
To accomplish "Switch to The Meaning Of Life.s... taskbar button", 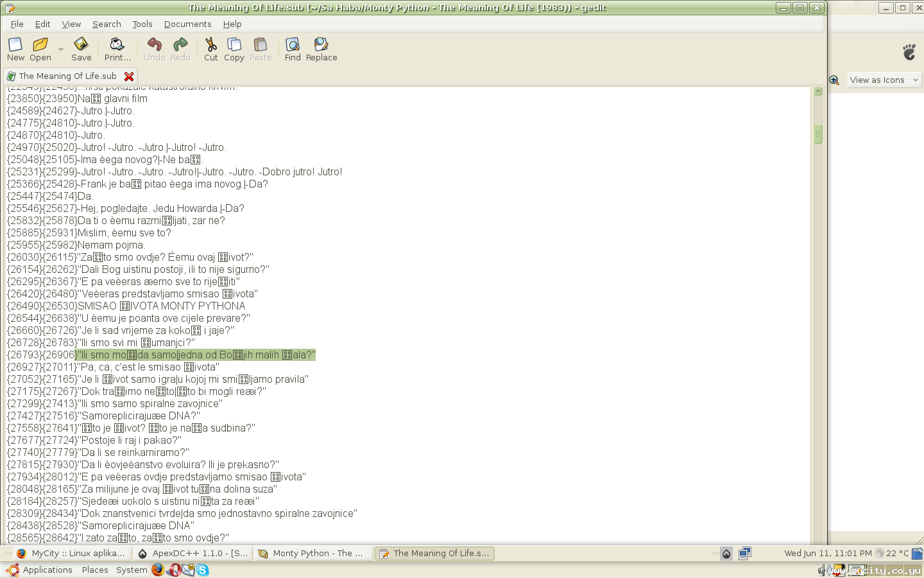I will tap(434, 553).
